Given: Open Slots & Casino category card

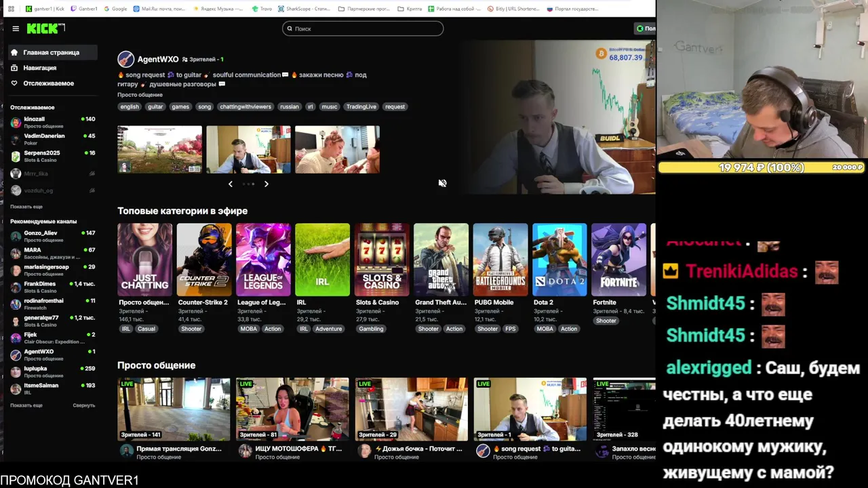Looking at the screenshot, I should tap(382, 260).
